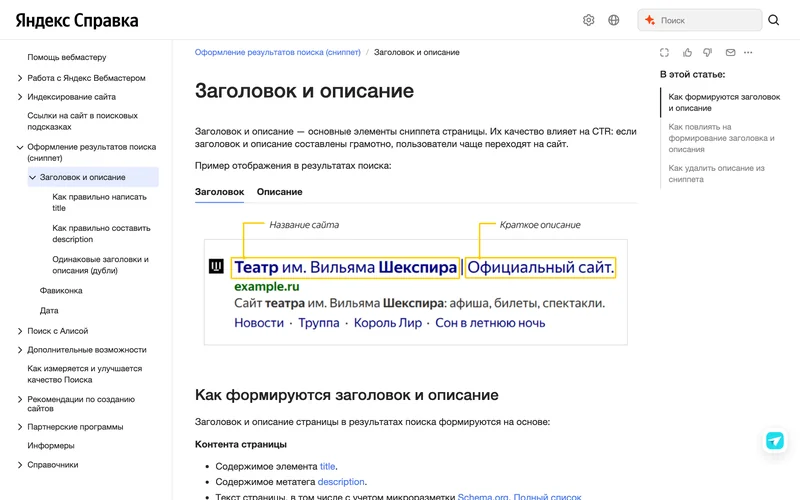Viewport: 800px width, 500px height.
Task: Click the Яндекс Справка logo
Action: click(x=77, y=20)
